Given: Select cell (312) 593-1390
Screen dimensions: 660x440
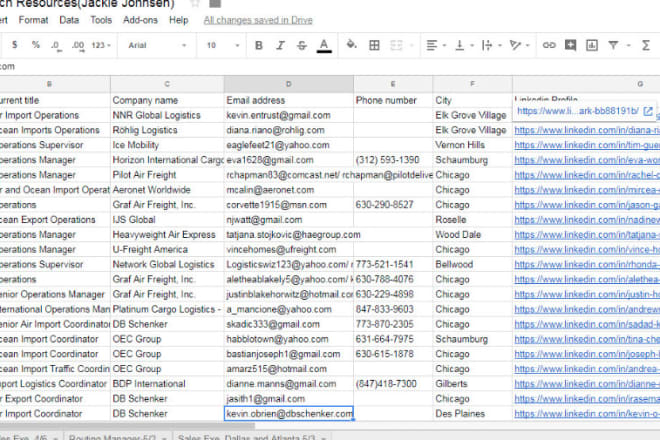Looking at the screenshot, I should point(393,160).
